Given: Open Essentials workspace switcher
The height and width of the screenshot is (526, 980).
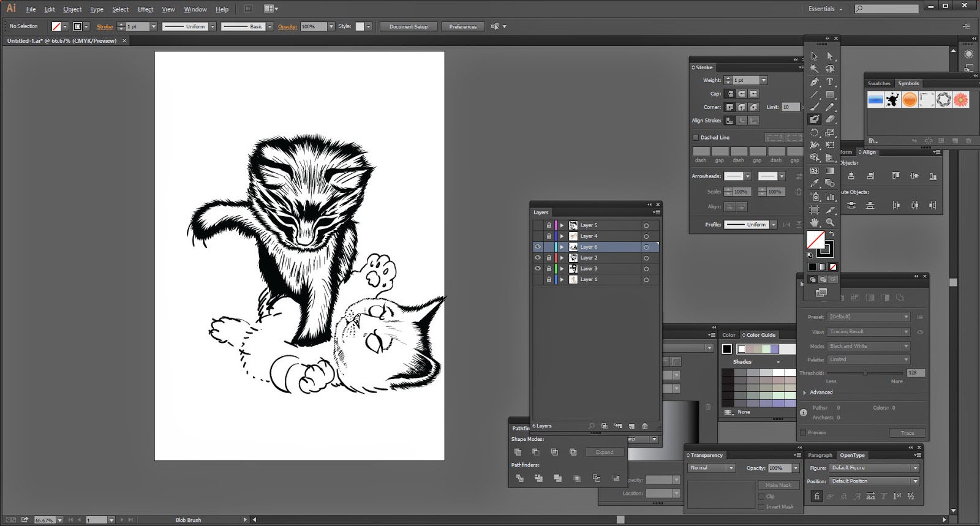Looking at the screenshot, I should (x=825, y=9).
